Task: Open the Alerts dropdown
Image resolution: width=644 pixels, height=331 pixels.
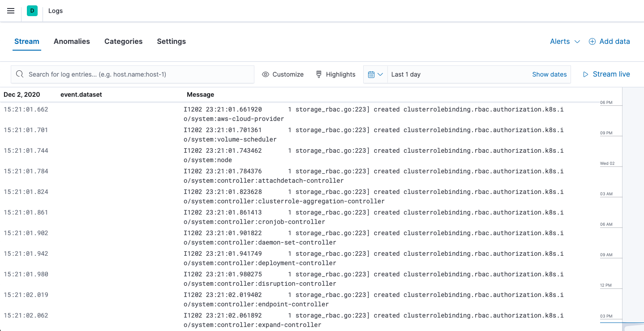Action: click(x=565, y=41)
